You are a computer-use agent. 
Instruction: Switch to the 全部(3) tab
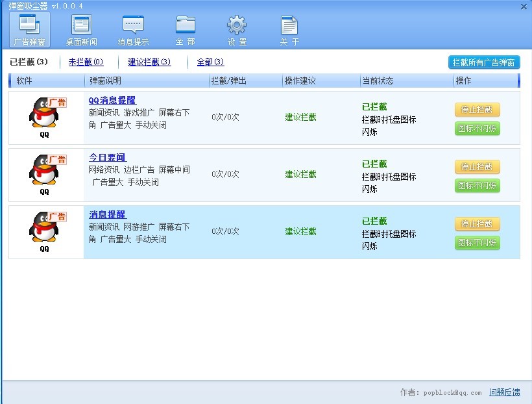(210, 62)
